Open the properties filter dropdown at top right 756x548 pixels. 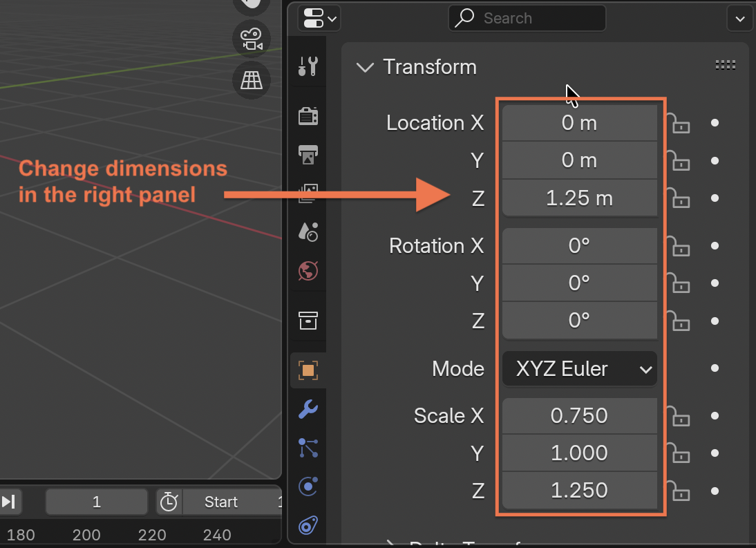pos(739,18)
